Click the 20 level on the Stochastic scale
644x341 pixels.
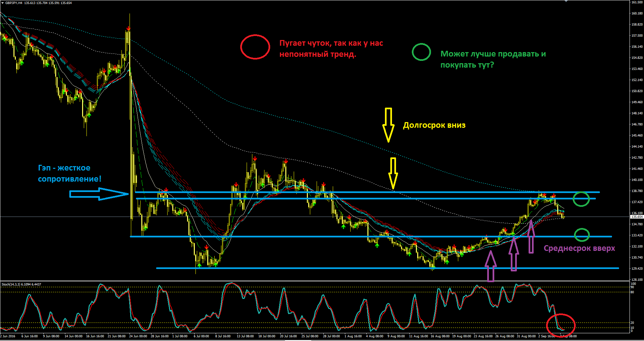[633, 323]
